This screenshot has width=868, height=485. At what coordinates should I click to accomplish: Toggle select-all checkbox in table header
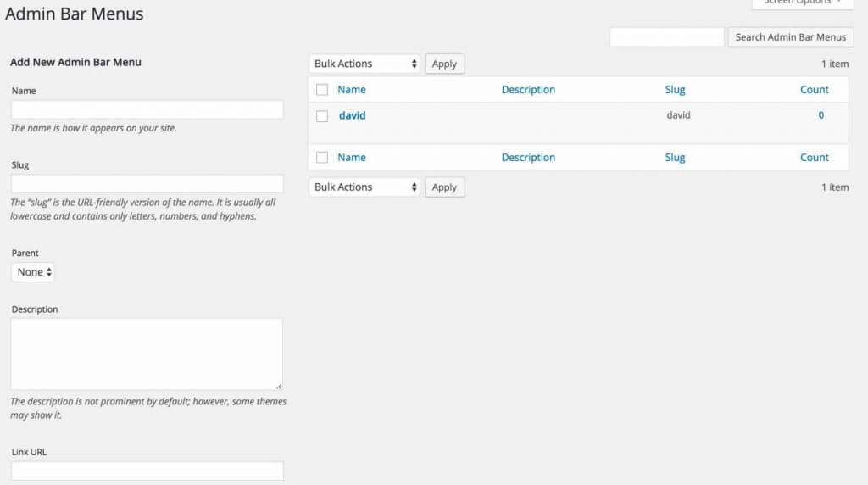click(322, 90)
